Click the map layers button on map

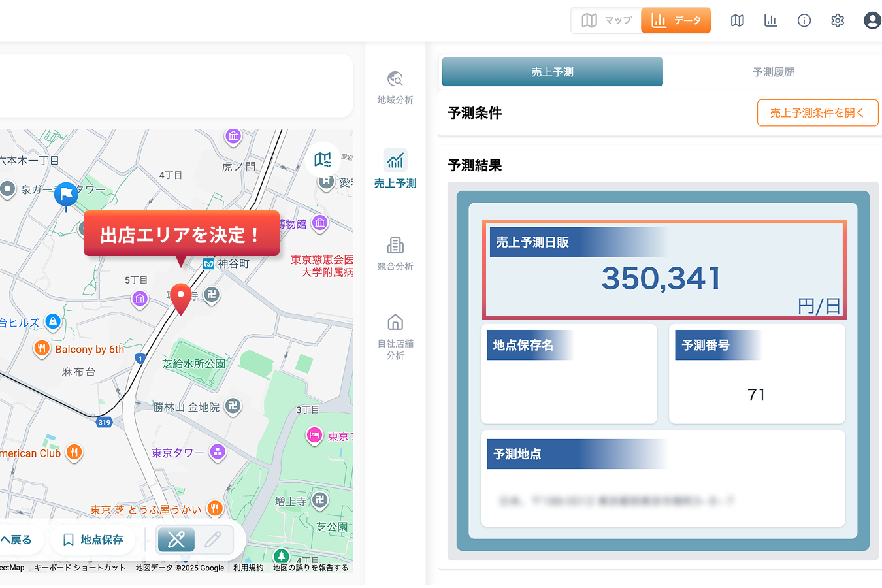[322, 159]
